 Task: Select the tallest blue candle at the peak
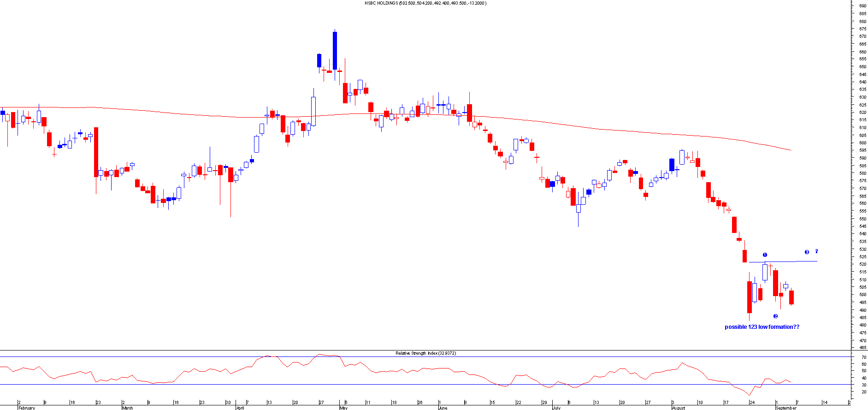click(335, 50)
